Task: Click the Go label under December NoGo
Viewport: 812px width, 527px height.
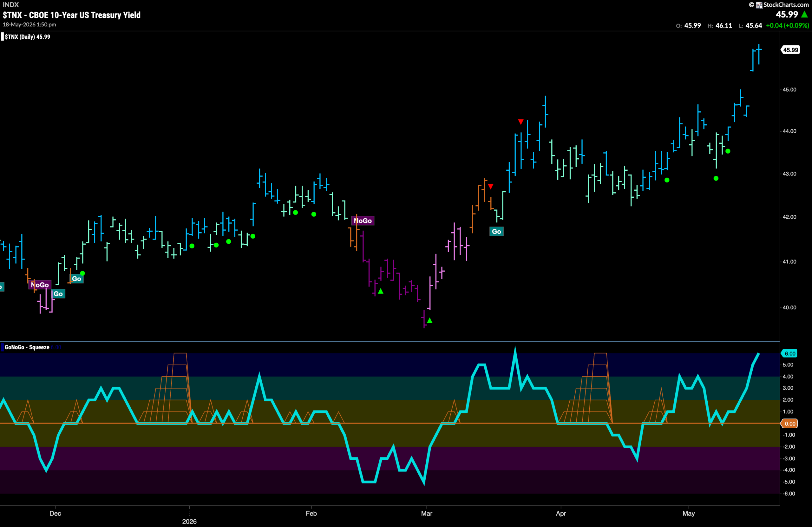Action: click(x=58, y=294)
